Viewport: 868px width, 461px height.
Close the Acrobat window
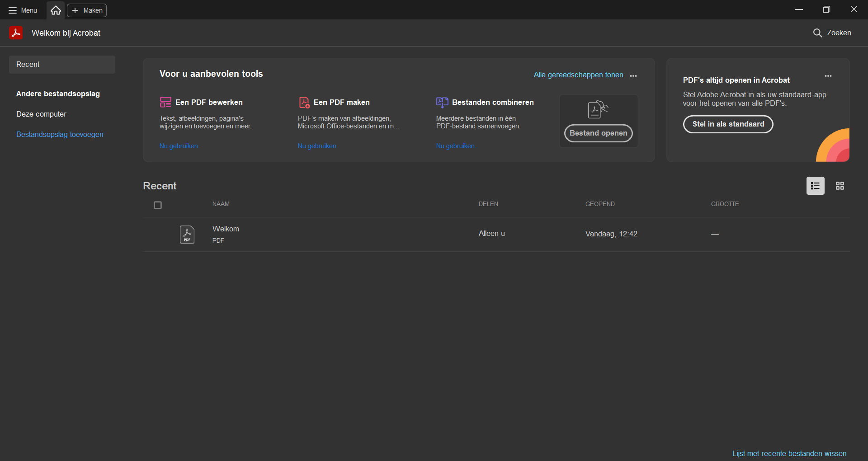(x=854, y=9)
